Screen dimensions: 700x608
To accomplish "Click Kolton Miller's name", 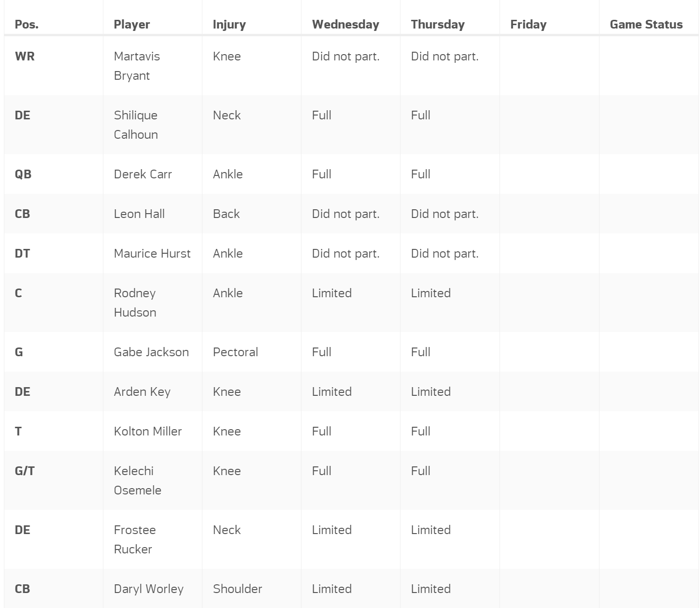I will [x=148, y=431].
